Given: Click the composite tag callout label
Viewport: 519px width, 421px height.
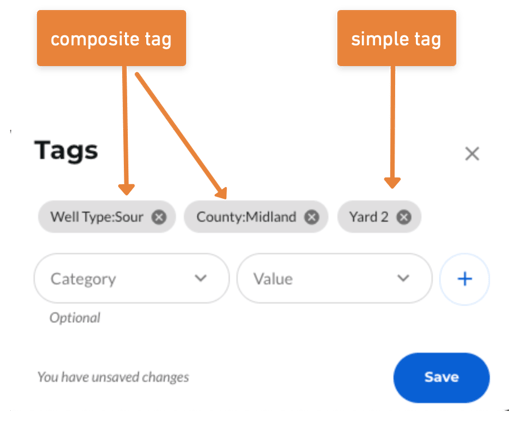Looking at the screenshot, I should pos(111,38).
